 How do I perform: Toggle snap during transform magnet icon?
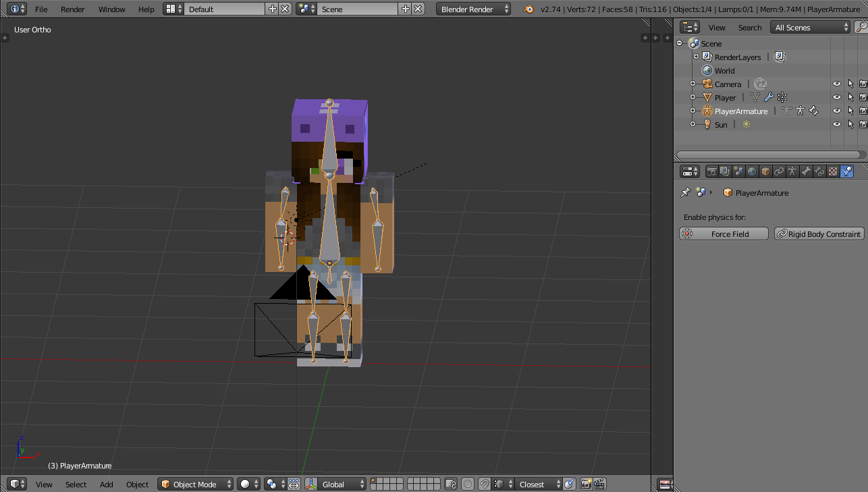(x=484, y=484)
